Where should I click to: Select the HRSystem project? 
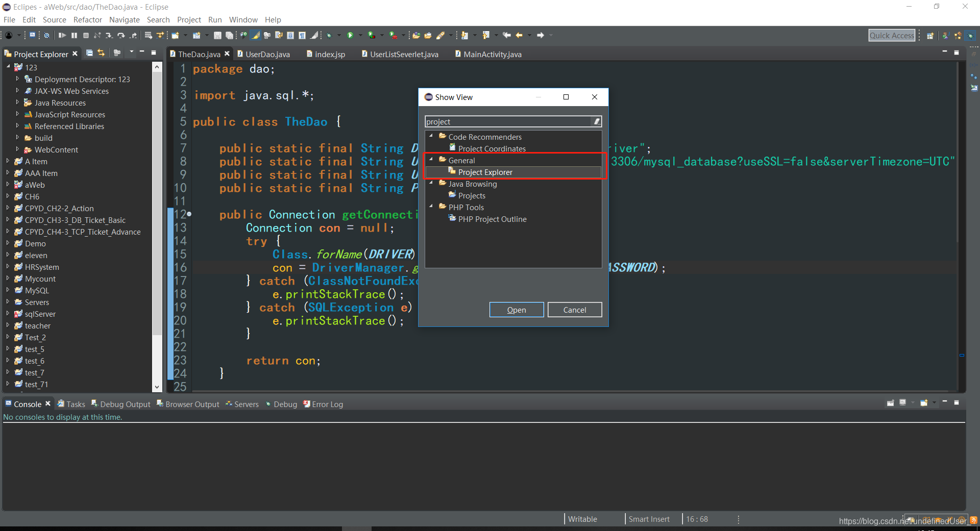pyautogui.click(x=42, y=267)
